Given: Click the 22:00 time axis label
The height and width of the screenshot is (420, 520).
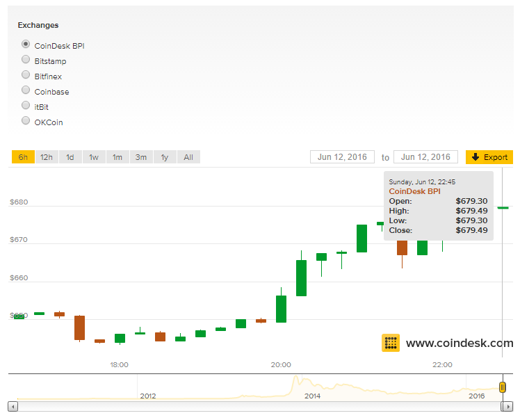Looking at the screenshot, I should tap(442, 365).
